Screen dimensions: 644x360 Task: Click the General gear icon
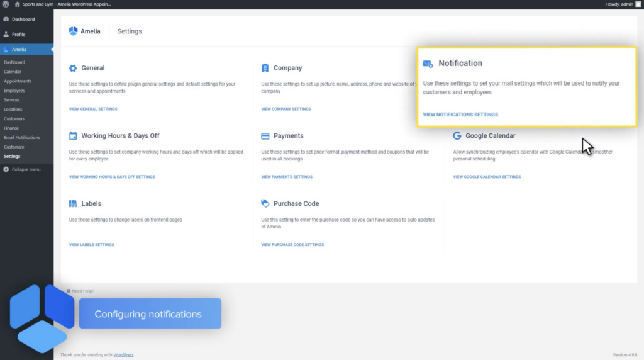(73, 68)
